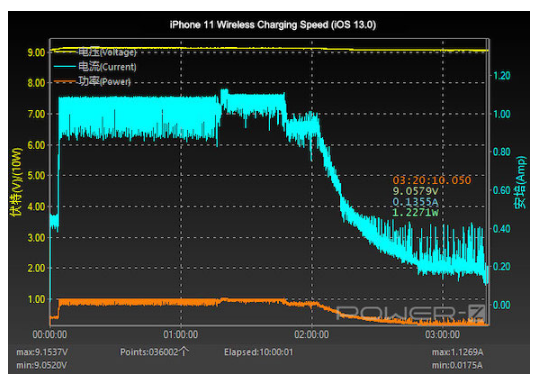This screenshot has width=533, height=377.
Task: Click the cursor readout 0.1355A
Action: coord(415,202)
